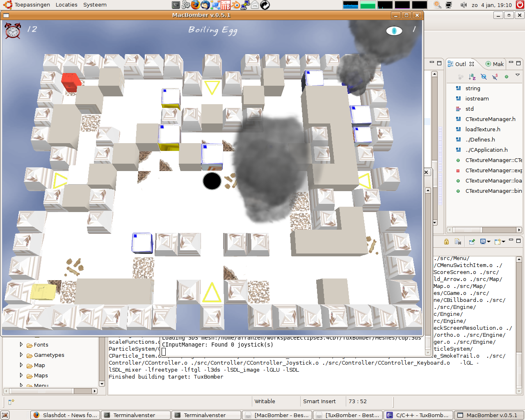The width and height of the screenshot is (525, 420).
Task: Select the CTextureManager::exp member in Outline
Action: click(x=493, y=170)
